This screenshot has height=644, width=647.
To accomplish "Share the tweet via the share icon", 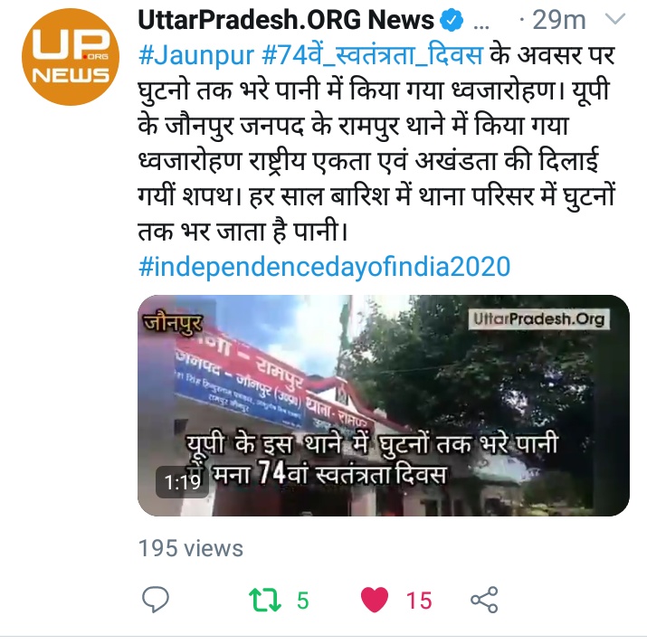I will 484,600.
